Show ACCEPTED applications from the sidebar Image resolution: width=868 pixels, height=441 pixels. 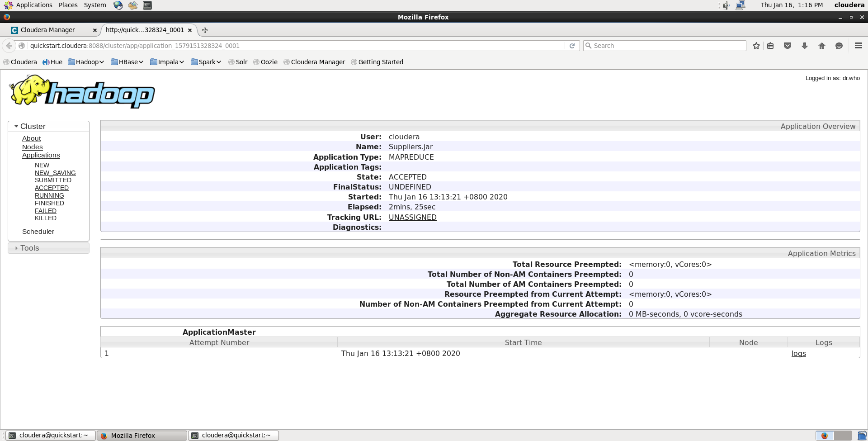52,188
